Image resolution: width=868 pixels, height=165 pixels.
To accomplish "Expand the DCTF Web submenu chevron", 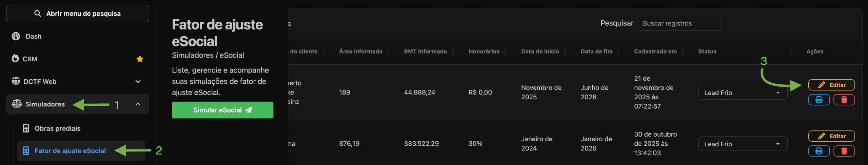I will click(138, 81).
